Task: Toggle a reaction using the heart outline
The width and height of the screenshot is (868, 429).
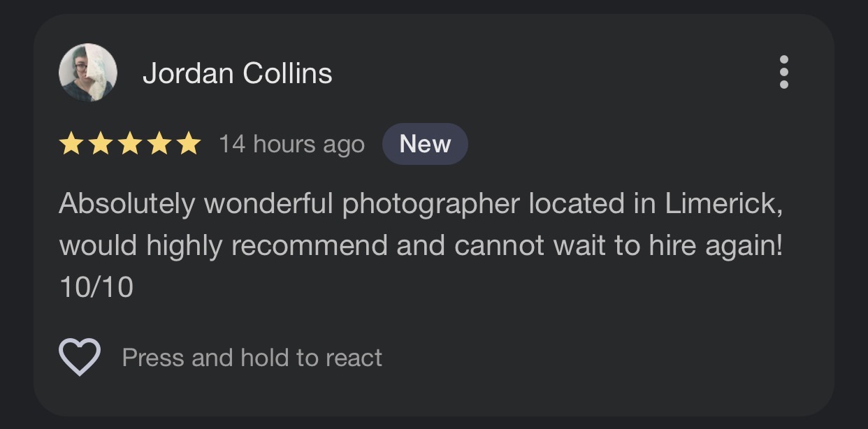Action: tap(79, 357)
